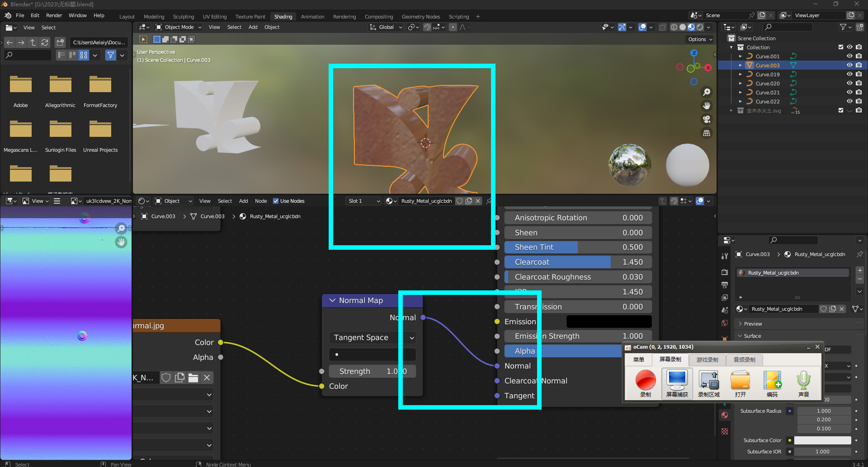
Task: Open the Tool properties tab
Action: point(725,256)
